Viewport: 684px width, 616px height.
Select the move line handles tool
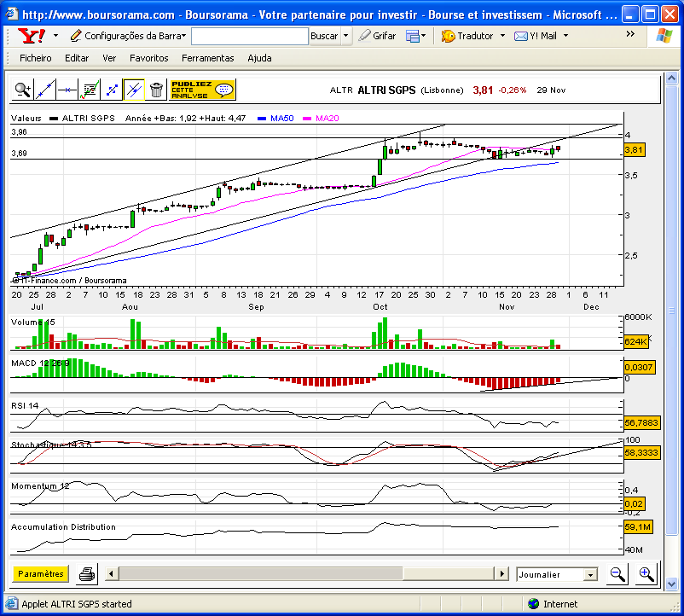pyautogui.click(x=112, y=90)
